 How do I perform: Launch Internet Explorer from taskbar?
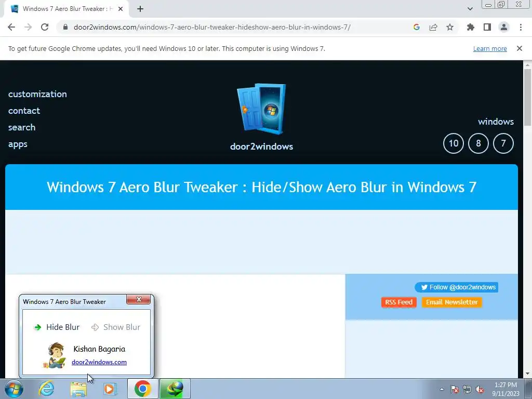tap(46, 389)
